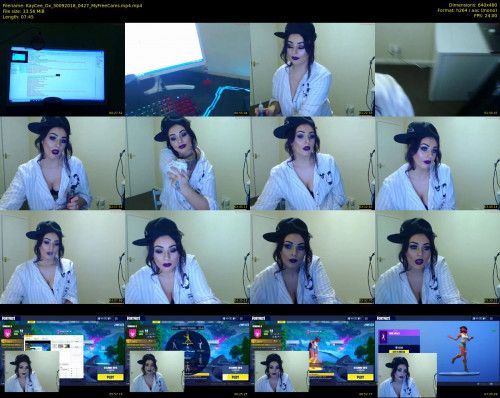Click the Dimensions info text at top right
The height and width of the screenshot is (398, 500).
[473, 5]
